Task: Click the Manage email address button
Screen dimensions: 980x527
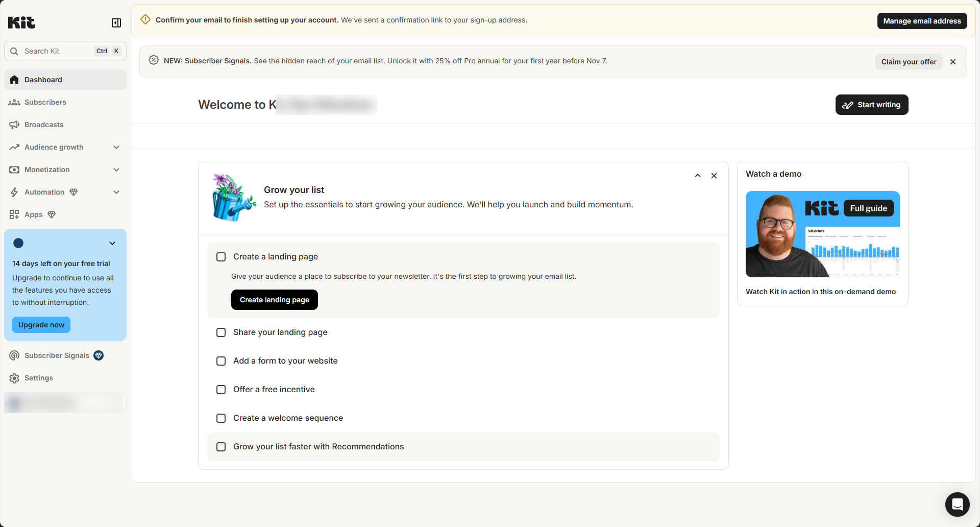Action: [922, 21]
